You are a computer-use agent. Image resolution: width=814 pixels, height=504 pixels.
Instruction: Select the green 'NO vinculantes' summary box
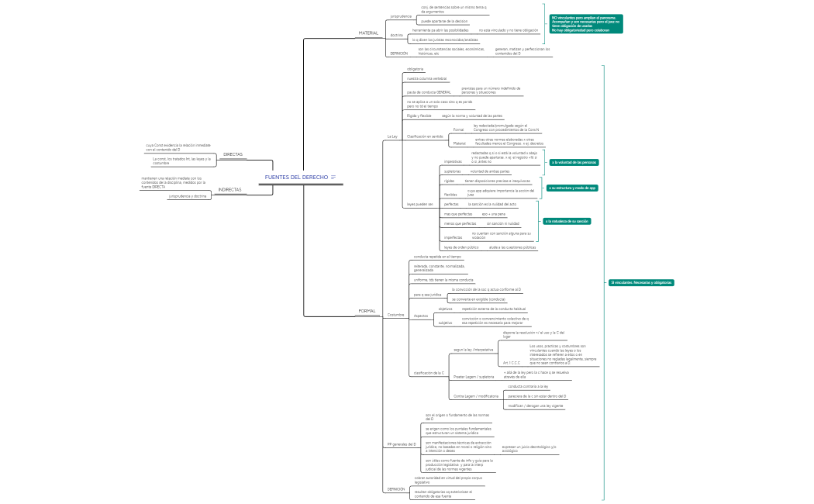coord(586,23)
